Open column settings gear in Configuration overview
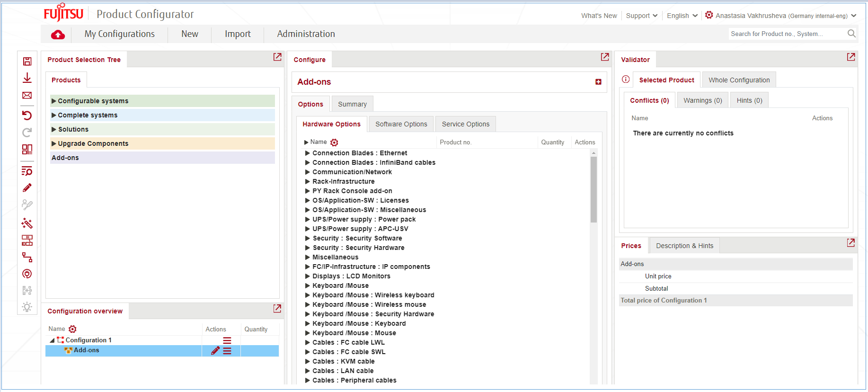The image size is (868, 392). [x=72, y=329]
